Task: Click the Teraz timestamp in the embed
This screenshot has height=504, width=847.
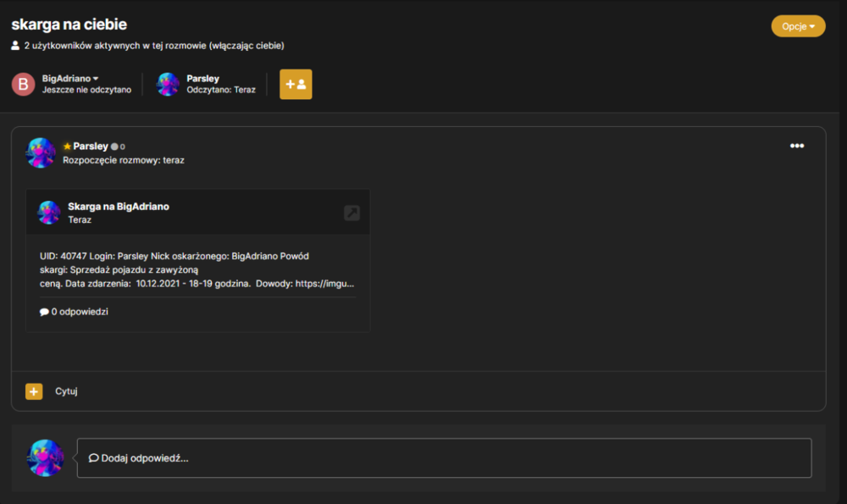Action: click(x=80, y=220)
